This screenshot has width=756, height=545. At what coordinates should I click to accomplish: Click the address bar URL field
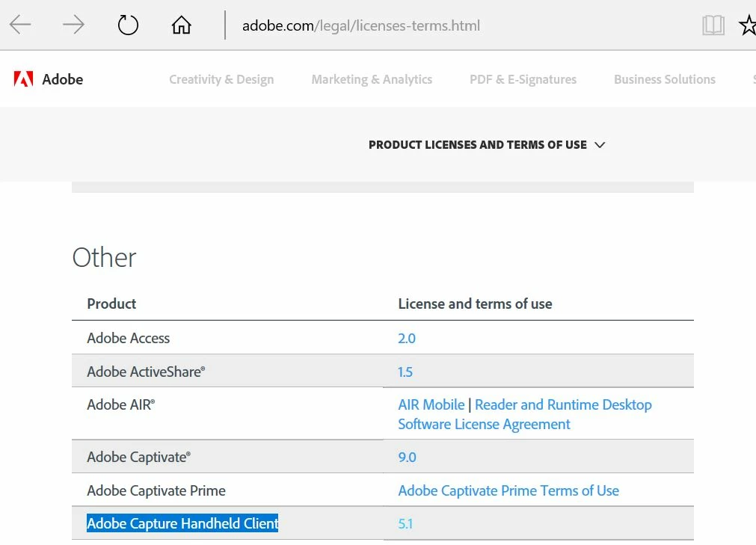[361, 25]
